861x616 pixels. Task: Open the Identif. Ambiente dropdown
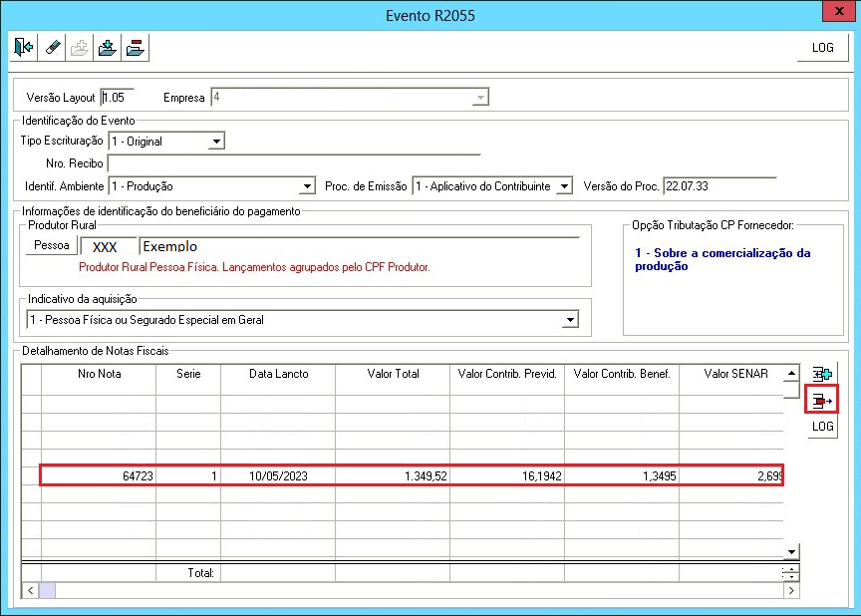pyautogui.click(x=308, y=186)
